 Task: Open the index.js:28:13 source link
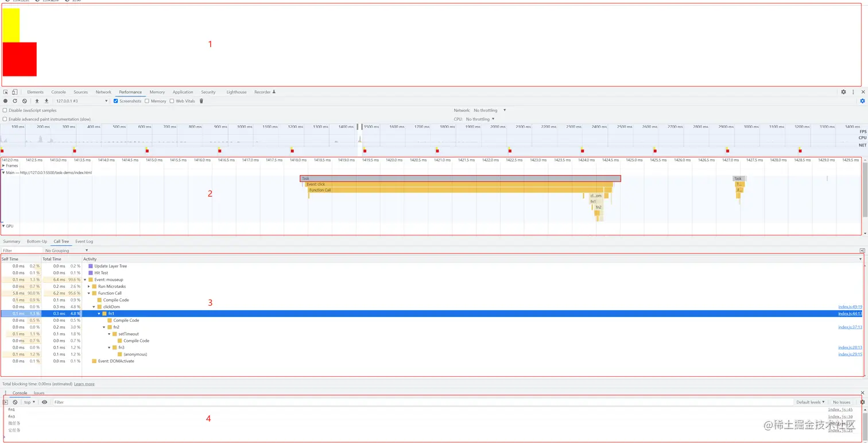[850, 348]
